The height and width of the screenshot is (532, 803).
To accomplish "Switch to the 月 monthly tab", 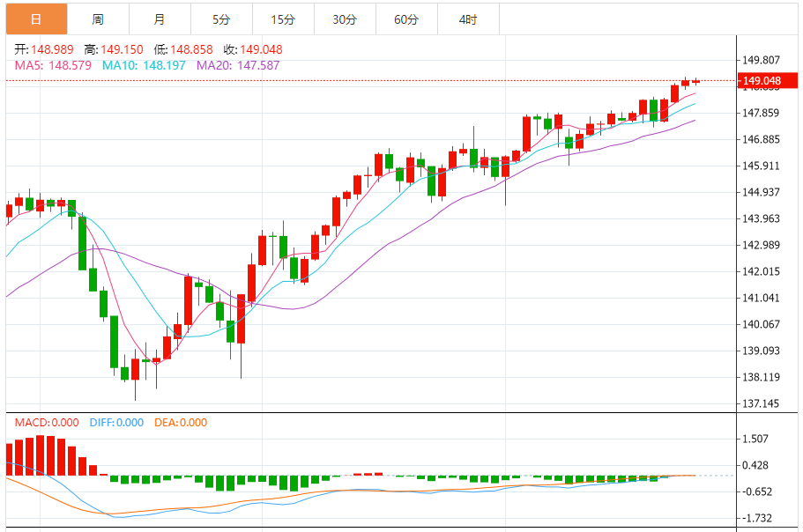I will click(160, 19).
